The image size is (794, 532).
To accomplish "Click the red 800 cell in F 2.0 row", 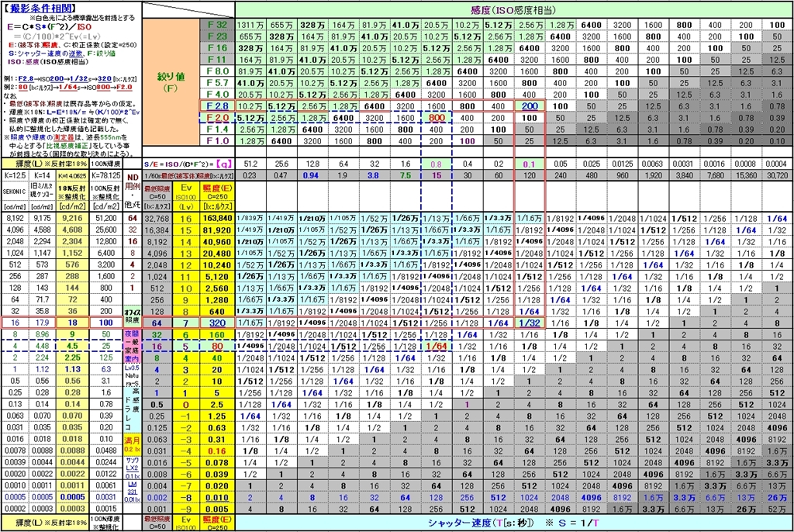I will 437,118.
